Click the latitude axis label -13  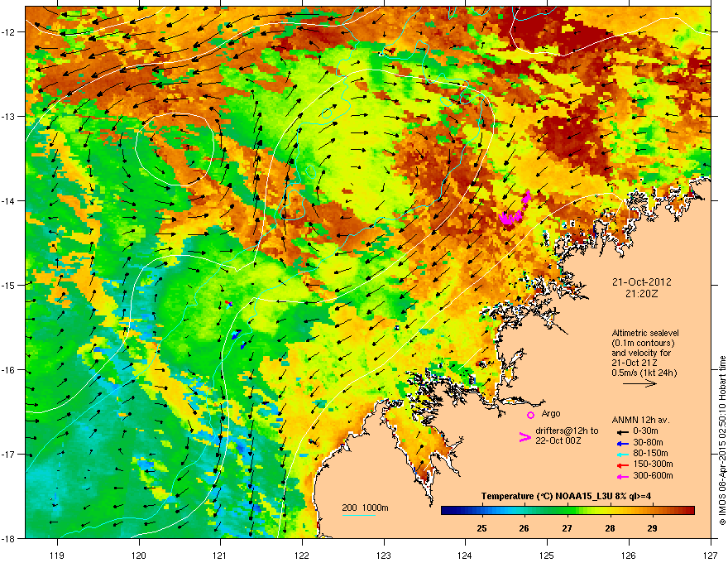(x=9, y=116)
